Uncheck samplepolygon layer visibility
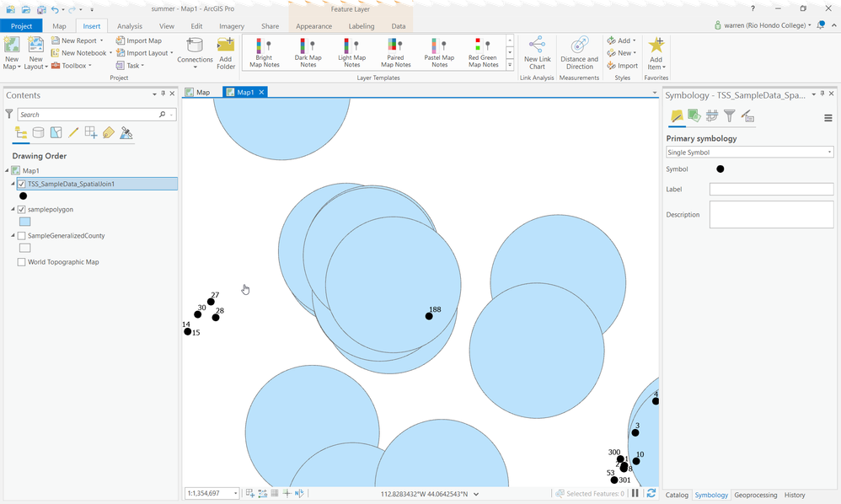This screenshot has height=504, width=841. (21, 210)
